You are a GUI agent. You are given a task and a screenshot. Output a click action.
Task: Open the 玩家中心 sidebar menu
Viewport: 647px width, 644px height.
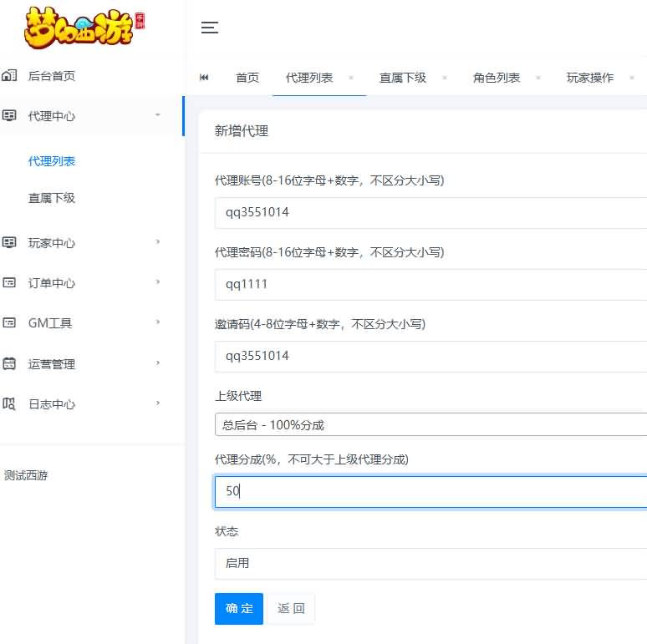(x=91, y=242)
